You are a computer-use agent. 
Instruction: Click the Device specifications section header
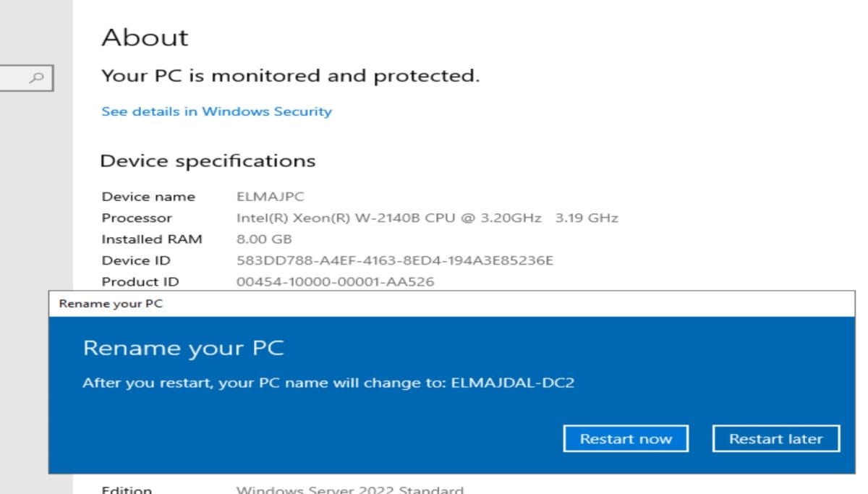[208, 161]
